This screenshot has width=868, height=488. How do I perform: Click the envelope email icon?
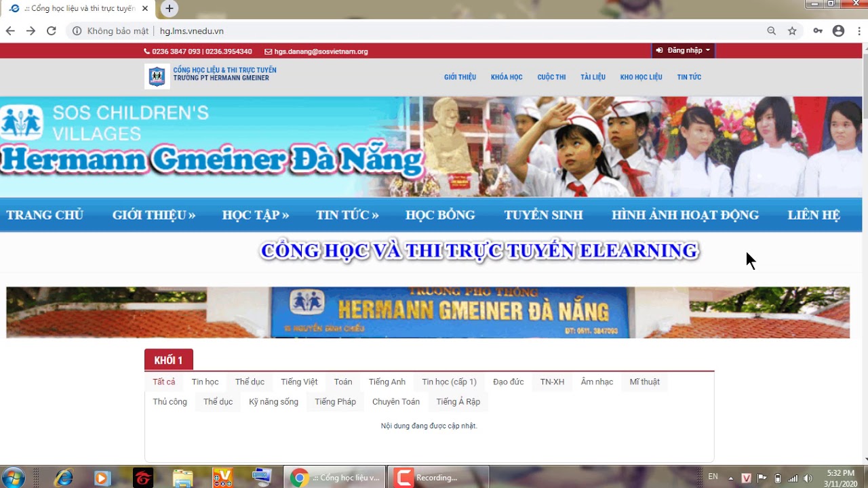[268, 52]
